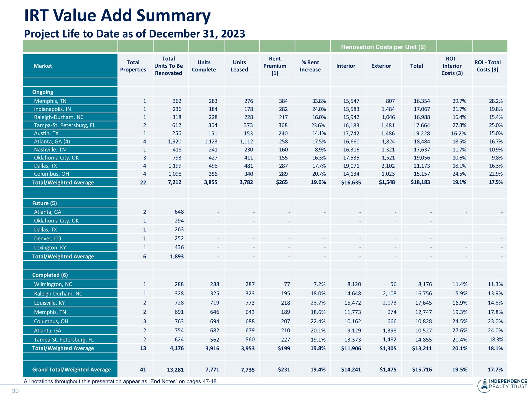Click ongoing weighted rent premium '$265'

point(282,182)
